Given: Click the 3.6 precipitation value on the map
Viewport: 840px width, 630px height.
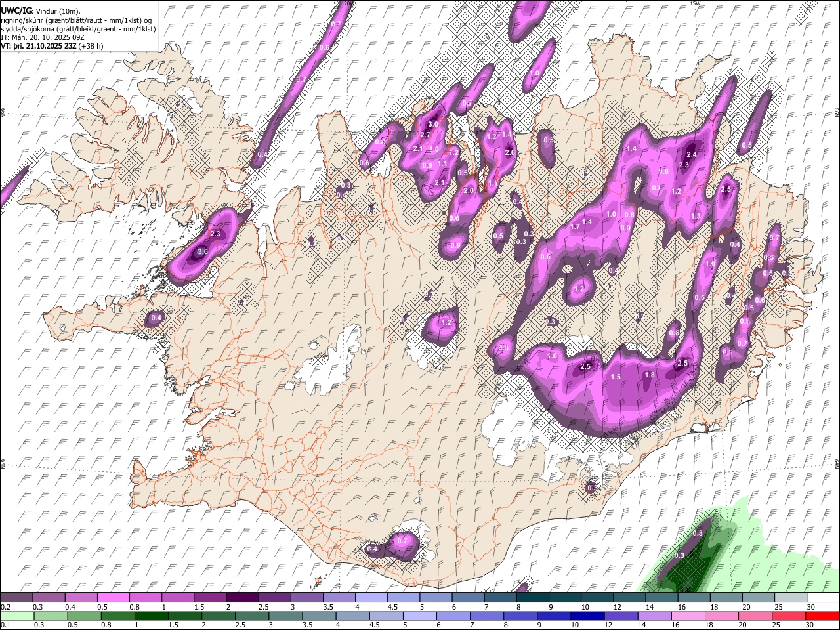Looking at the screenshot, I should point(202,251).
